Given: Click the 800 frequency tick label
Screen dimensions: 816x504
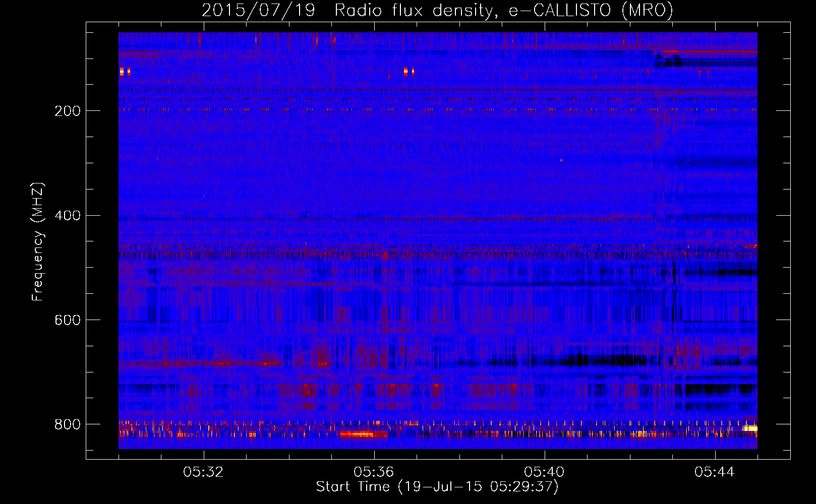Looking at the screenshot, I should (67, 425).
